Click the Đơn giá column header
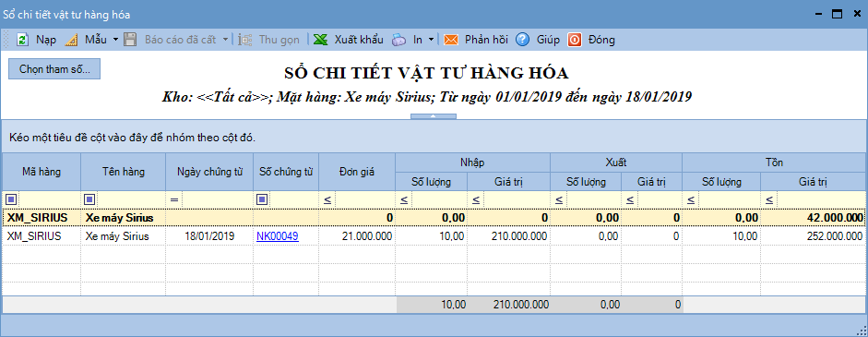The width and height of the screenshot is (868, 337). [357, 172]
